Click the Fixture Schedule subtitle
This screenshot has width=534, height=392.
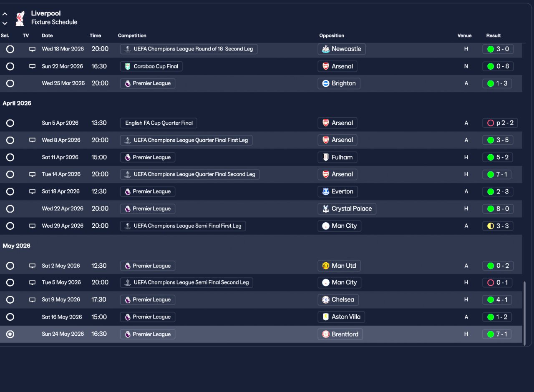click(x=54, y=22)
